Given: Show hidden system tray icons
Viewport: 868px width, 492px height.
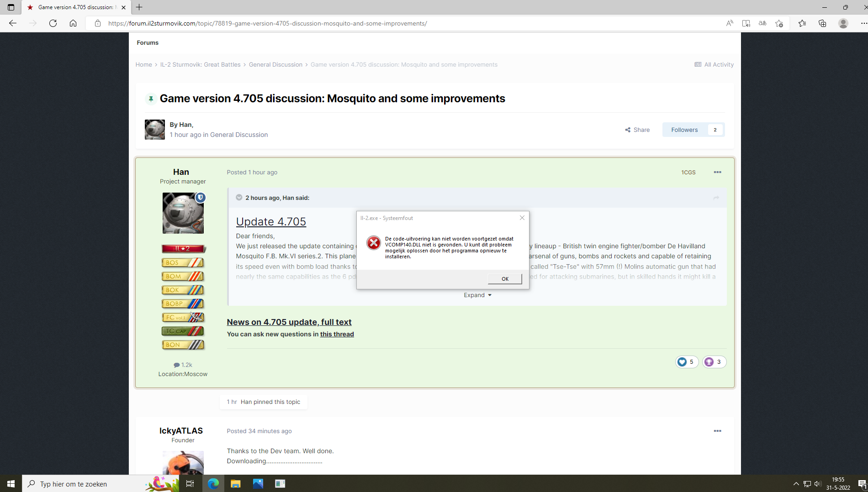Looking at the screenshot, I should point(796,484).
